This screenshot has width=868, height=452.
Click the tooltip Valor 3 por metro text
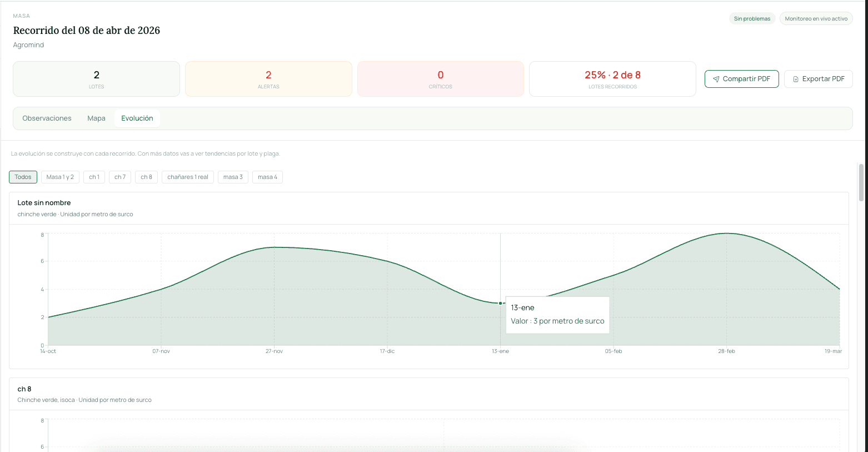coord(557,321)
